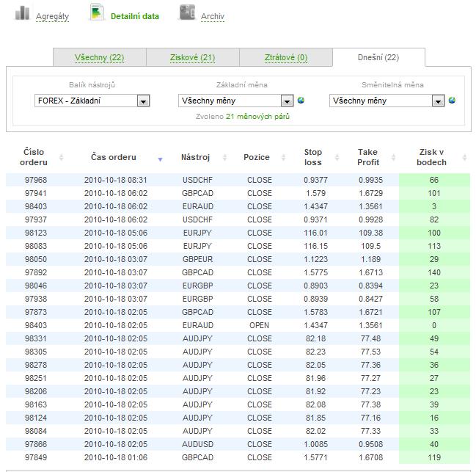Click the Detailní data document icon
This screenshot has width=476, height=472.
[97, 12]
